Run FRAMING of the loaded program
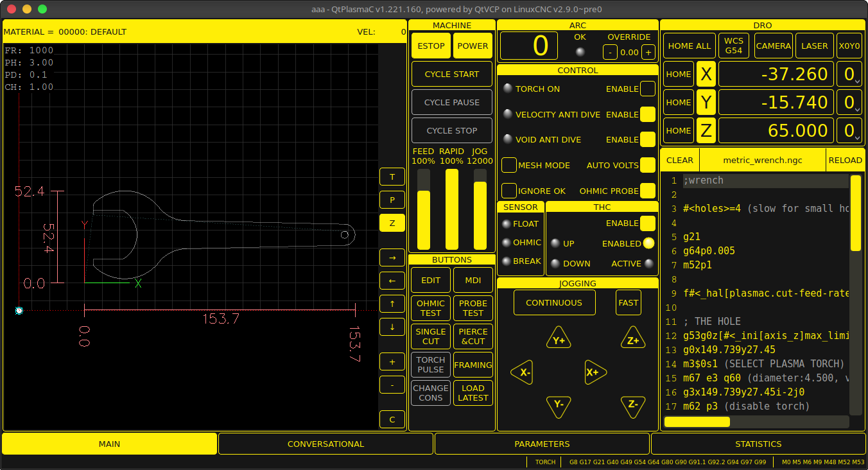Viewport: 868px width, 470px height. point(473,365)
